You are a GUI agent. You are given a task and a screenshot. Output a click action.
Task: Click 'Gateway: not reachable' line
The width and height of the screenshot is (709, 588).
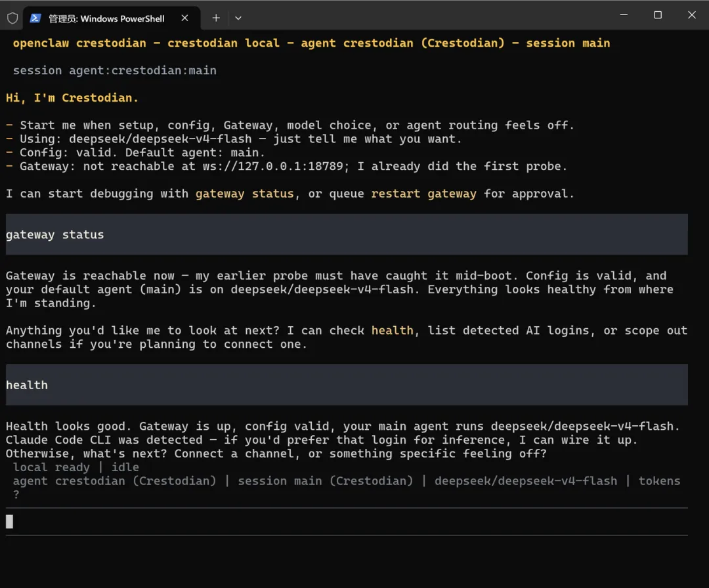(x=287, y=166)
